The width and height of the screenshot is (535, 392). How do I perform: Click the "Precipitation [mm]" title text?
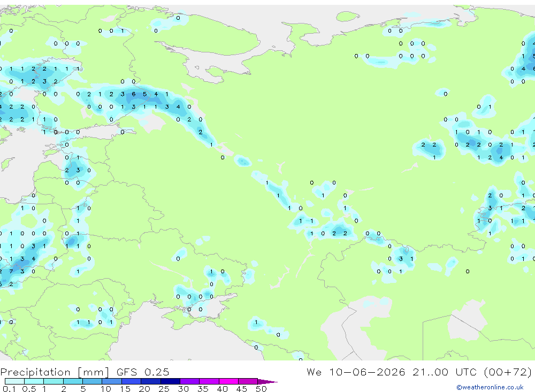coord(55,372)
